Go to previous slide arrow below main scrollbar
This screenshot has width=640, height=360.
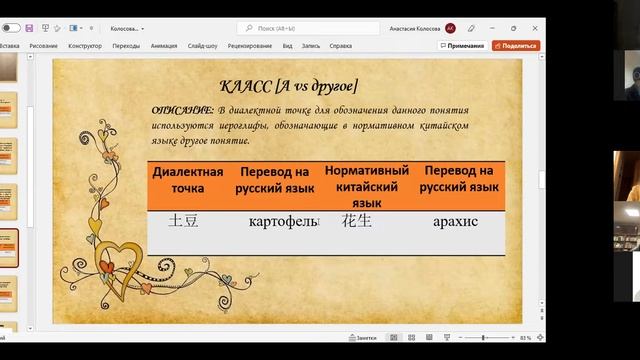[542, 311]
